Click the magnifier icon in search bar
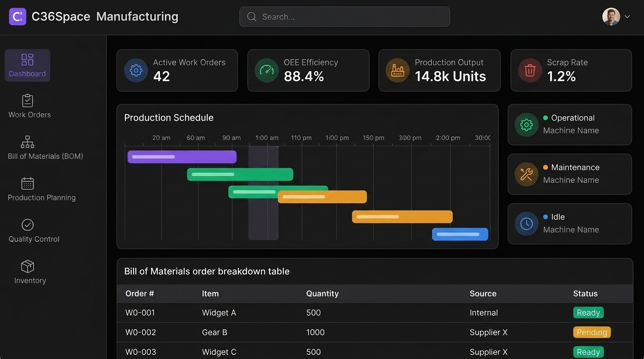This screenshot has height=359, width=644. coord(252,17)
